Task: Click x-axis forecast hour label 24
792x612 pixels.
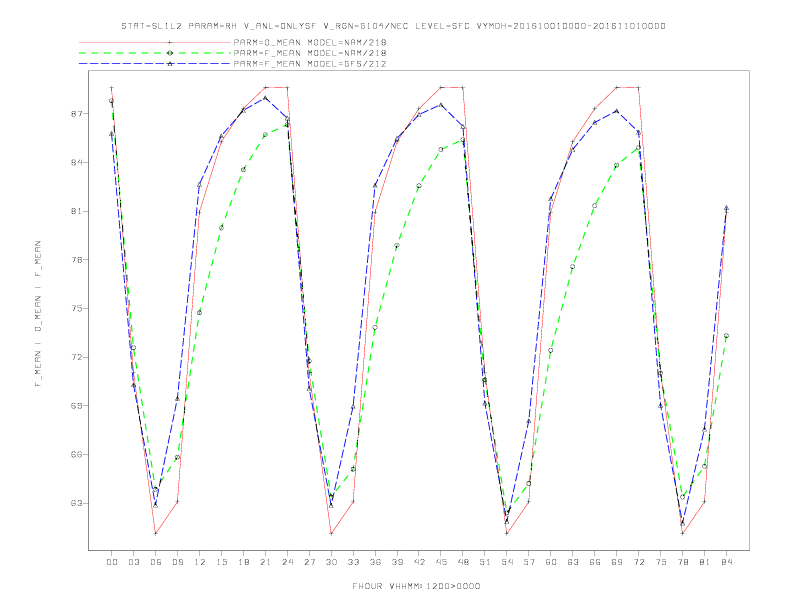Action: click(287, 562)
